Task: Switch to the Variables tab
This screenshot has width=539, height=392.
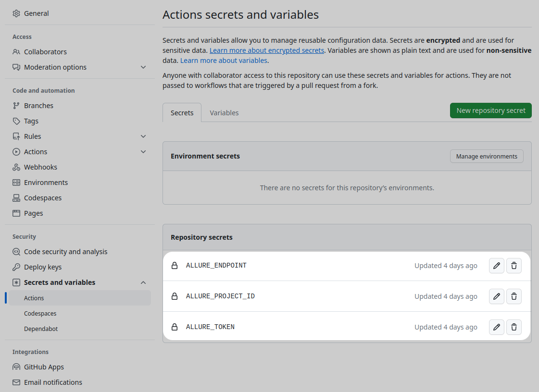Action: click(224, 112)
